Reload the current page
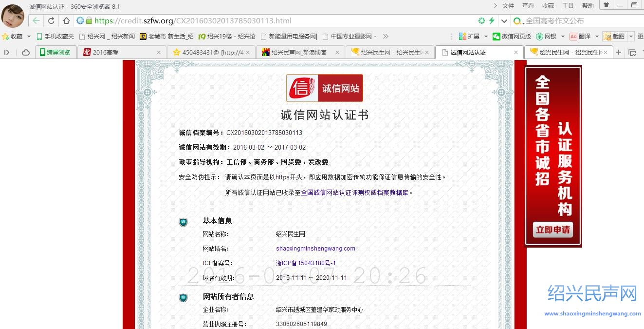 coord(51,21)
